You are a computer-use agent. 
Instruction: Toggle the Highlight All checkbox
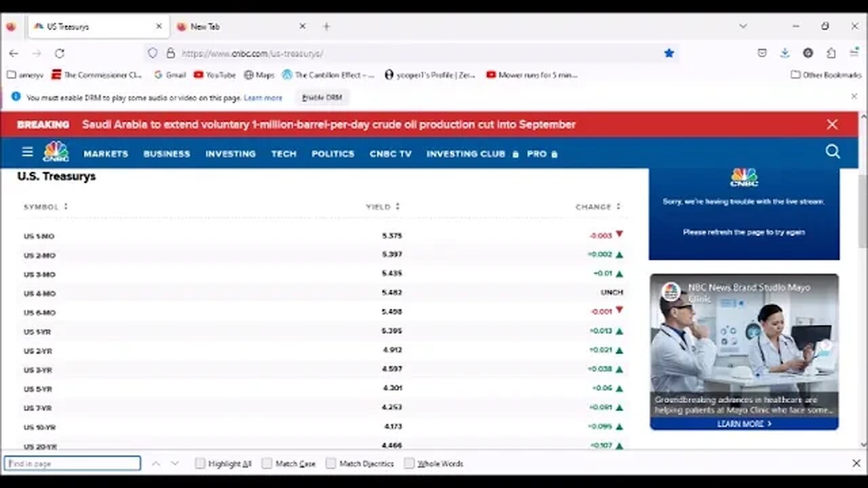point(200,464)
